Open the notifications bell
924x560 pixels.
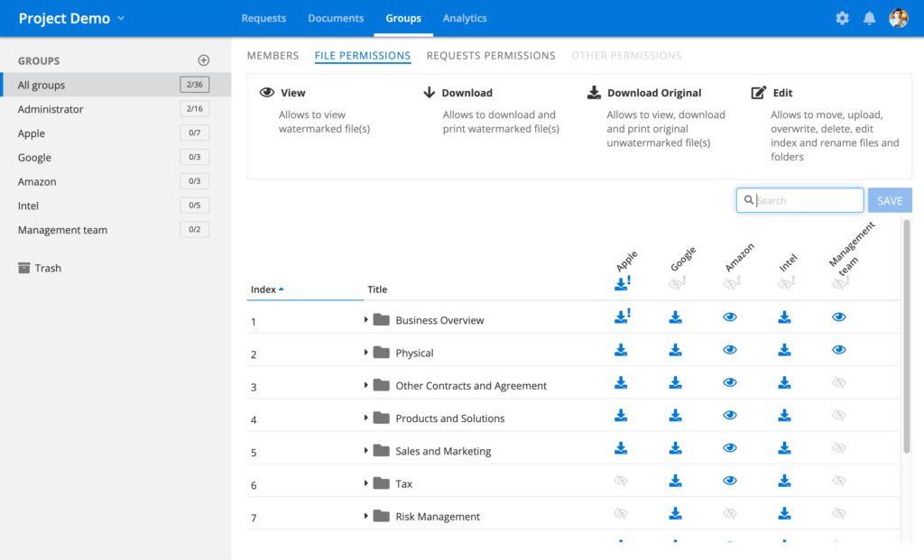point(869,18)
